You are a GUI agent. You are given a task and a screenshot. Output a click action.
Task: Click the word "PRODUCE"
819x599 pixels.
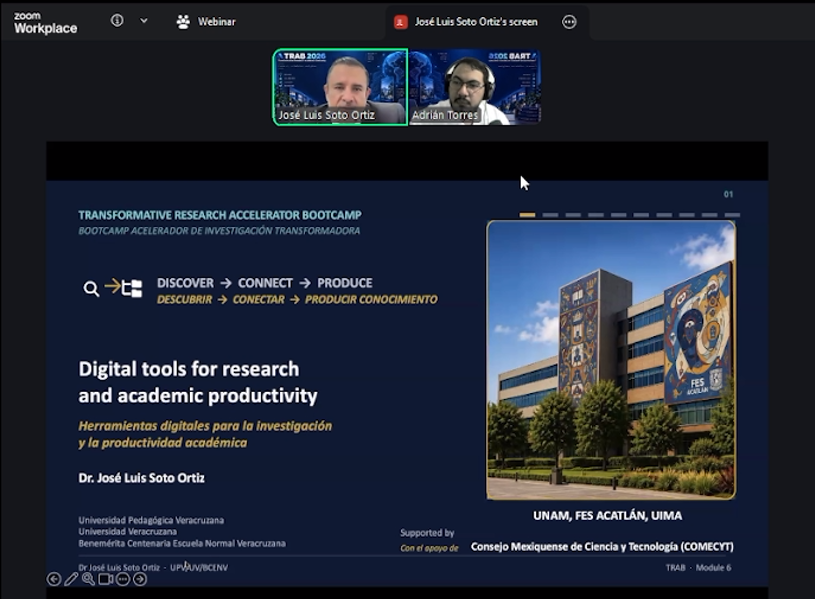345,283
